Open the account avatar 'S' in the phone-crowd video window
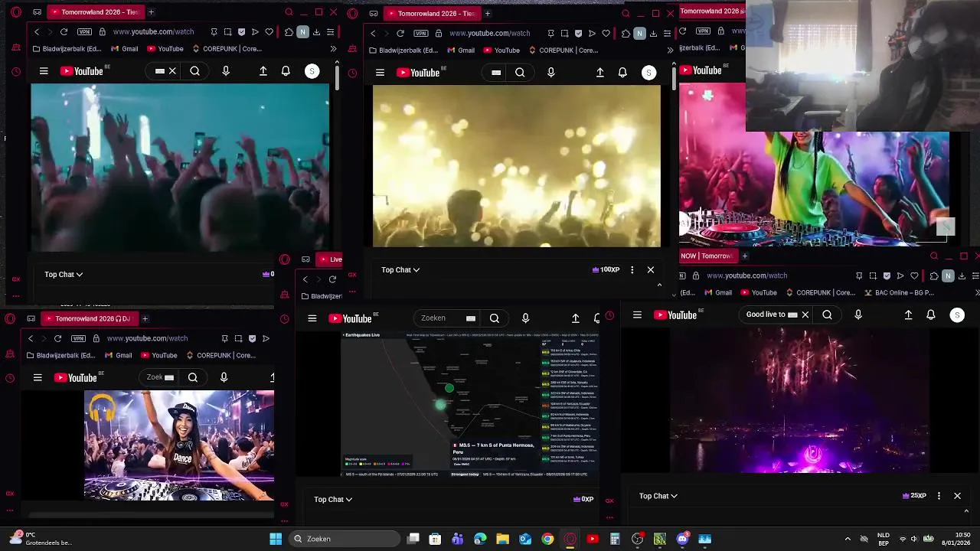980x551 pixels. coord(312,71)
